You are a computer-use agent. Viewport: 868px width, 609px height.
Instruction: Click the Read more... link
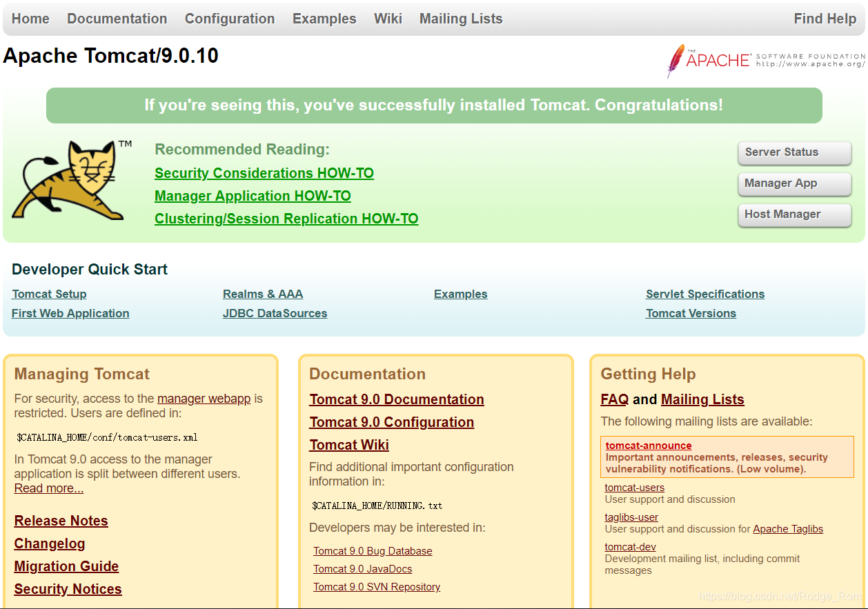point(49,488)
